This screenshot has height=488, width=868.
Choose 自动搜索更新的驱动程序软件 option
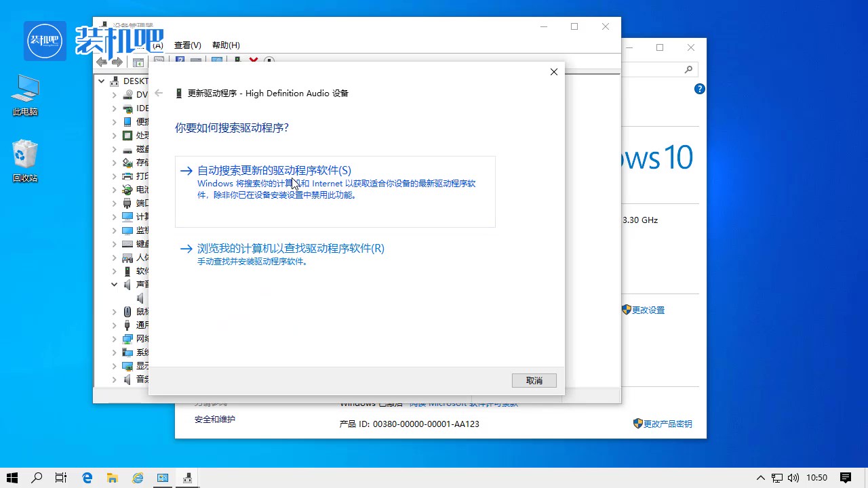274,171
